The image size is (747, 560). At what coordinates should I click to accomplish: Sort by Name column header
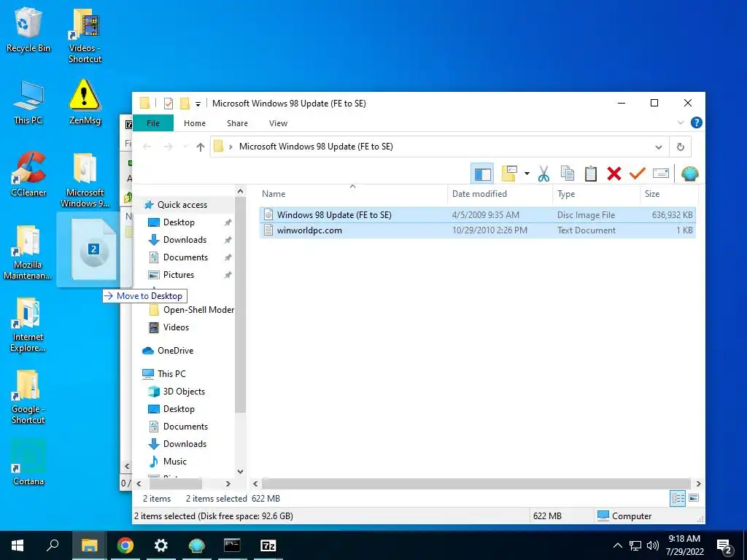[x=352, y=194]
